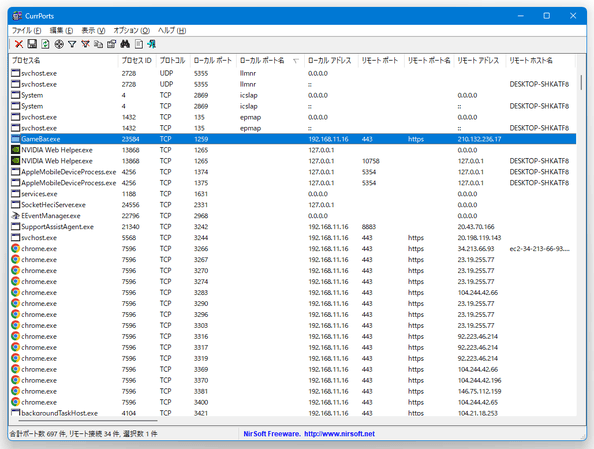This screenshot has width=594, height=449.
Task: Open the www.nirsoft.net link
Action: point(339,434)
